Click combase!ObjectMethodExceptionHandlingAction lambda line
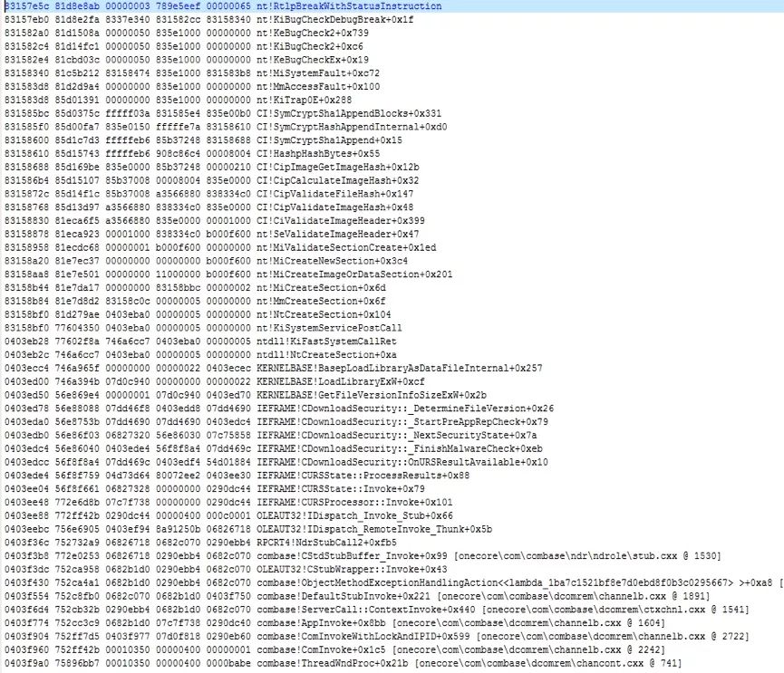 pos(393,583)
